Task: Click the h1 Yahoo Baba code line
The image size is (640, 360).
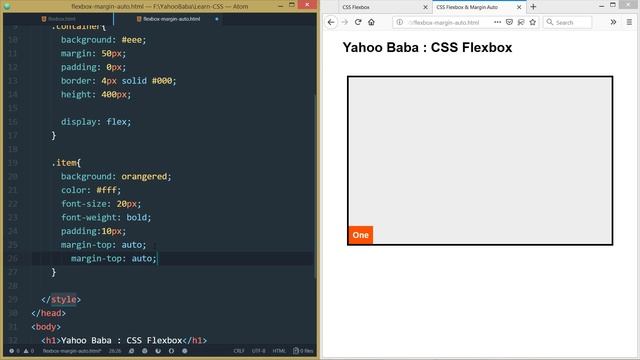Action: [x=124, y=340]
